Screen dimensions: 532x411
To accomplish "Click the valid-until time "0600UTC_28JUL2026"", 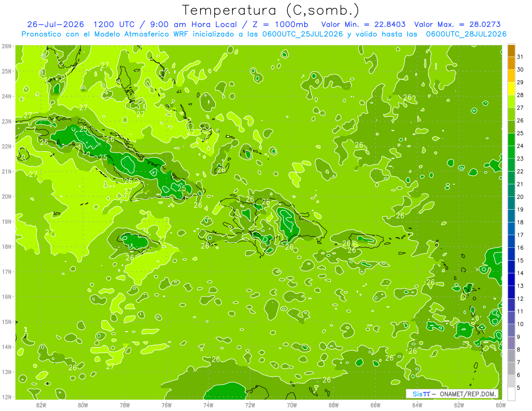I will click(x=466, y=34).
